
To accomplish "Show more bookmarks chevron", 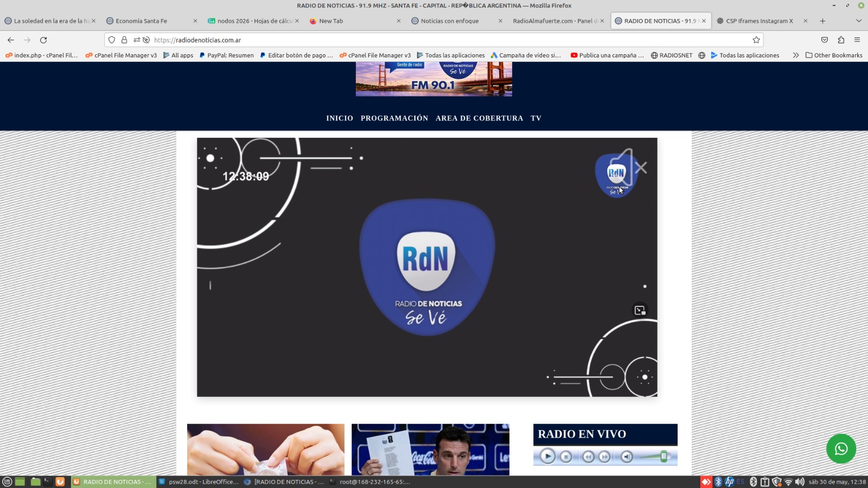I will click(796, 55).
